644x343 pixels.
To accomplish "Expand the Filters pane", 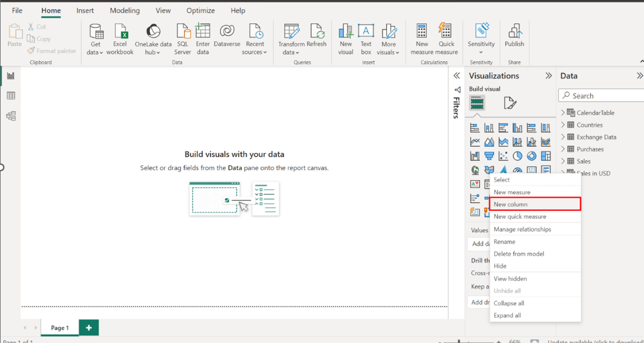I will [x=457, y=76].
